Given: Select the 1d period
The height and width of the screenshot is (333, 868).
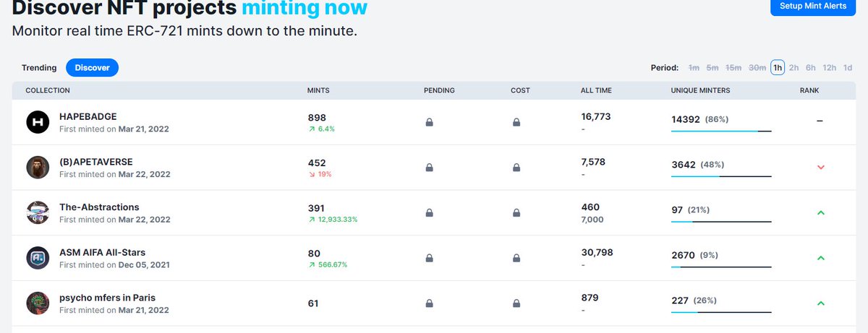Looking at the screenshot, I should tap(848, 68).
